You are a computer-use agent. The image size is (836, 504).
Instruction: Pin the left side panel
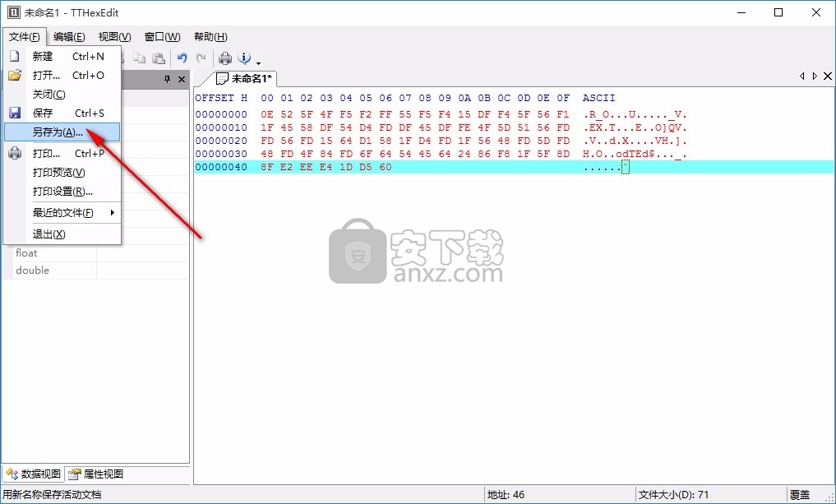click(x=168, y=79)
